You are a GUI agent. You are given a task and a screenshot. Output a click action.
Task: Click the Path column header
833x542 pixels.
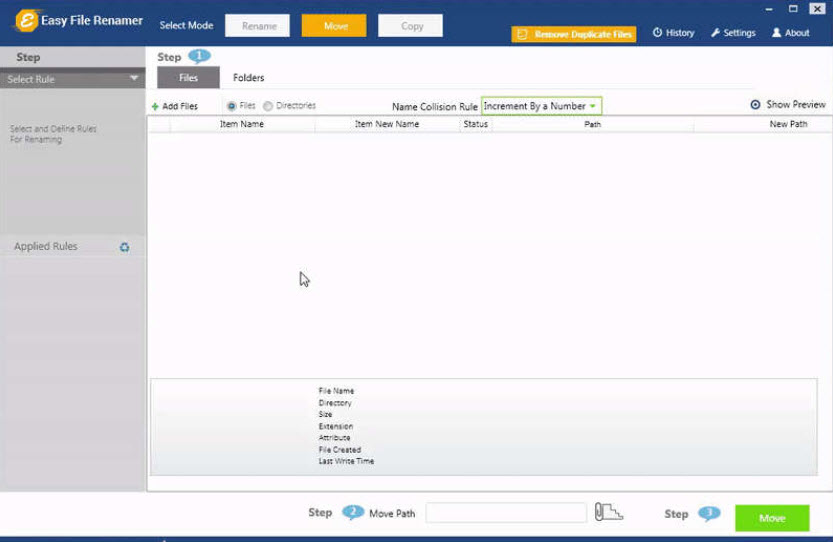click(592, 124)
